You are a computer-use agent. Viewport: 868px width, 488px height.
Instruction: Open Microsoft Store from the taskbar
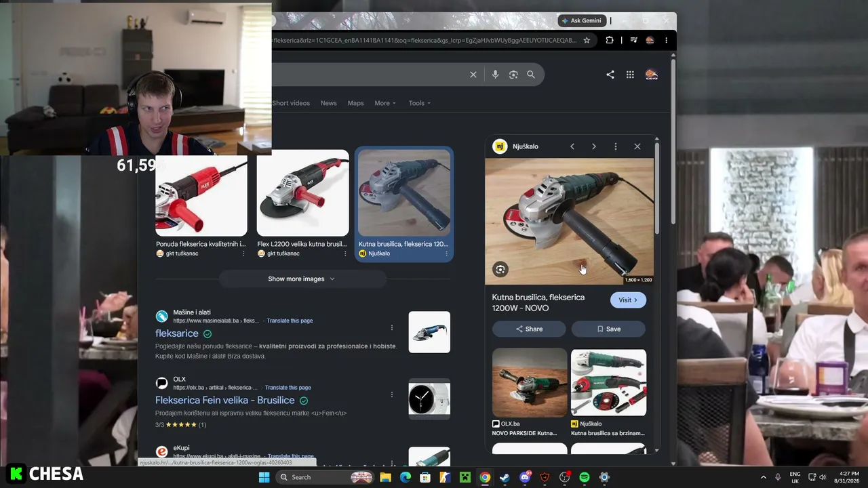(425, 477)
